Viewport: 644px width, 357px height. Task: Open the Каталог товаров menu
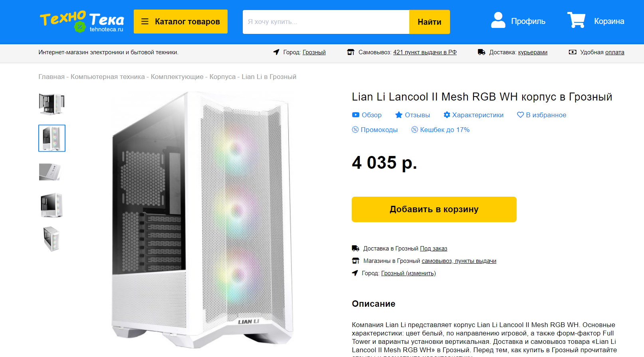tap(180, 22)
